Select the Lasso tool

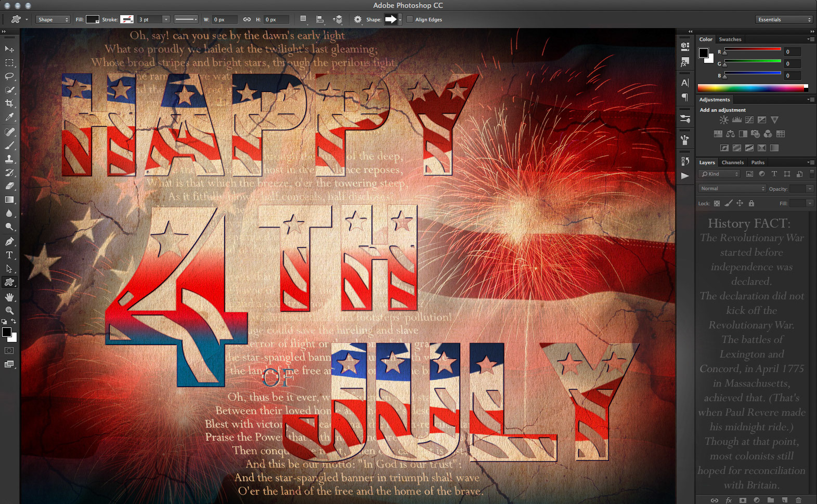[x=9, y=76]
